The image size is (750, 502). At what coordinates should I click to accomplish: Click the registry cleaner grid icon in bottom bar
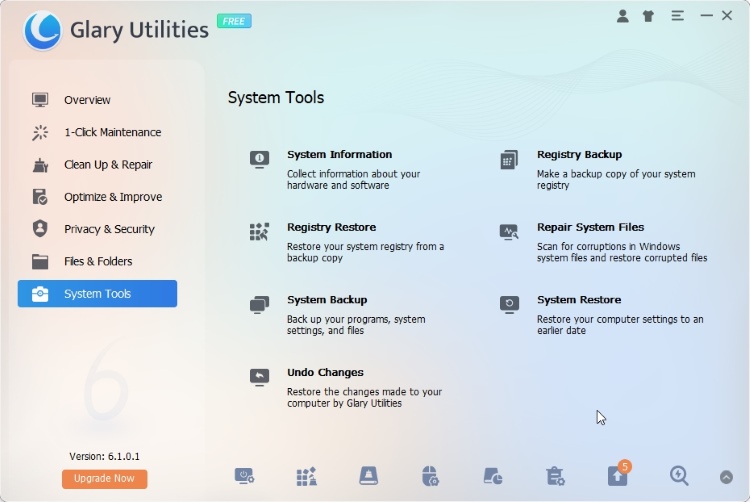click(x=307, y=477)
